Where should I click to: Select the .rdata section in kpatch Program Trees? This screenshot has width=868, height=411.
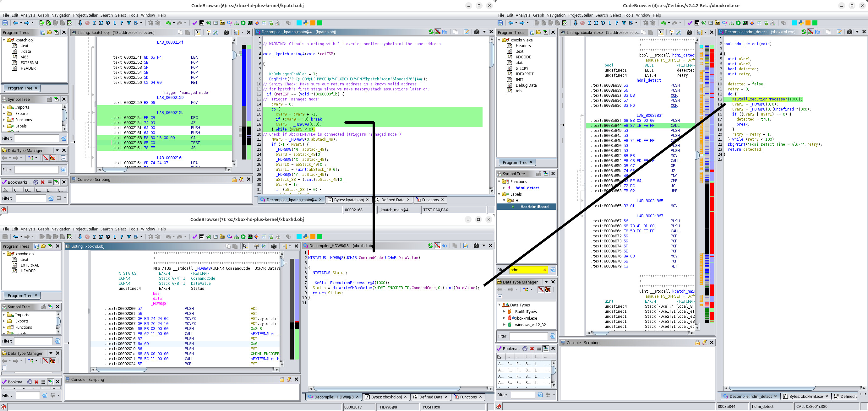pyautogui.click(x=26, y=51)
